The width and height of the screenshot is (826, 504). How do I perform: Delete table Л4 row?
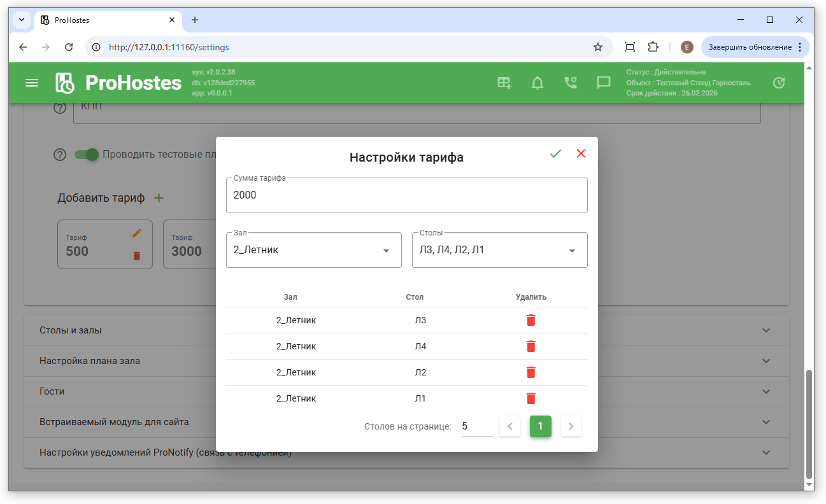[531, 346]
